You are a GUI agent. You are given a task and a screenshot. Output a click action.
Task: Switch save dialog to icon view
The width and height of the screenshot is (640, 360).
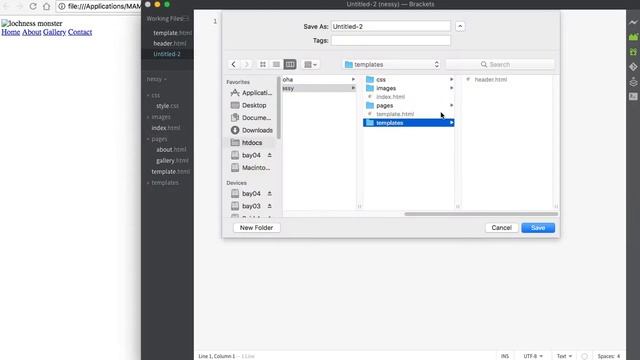[x=263, y=64]
